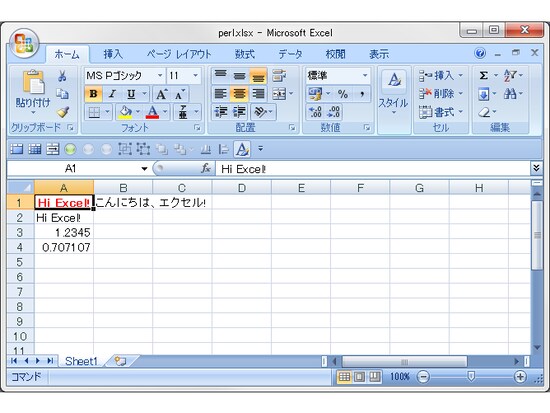Click the zoom slider handle
This screenshot has height=413, width=550.
[471, 377]
